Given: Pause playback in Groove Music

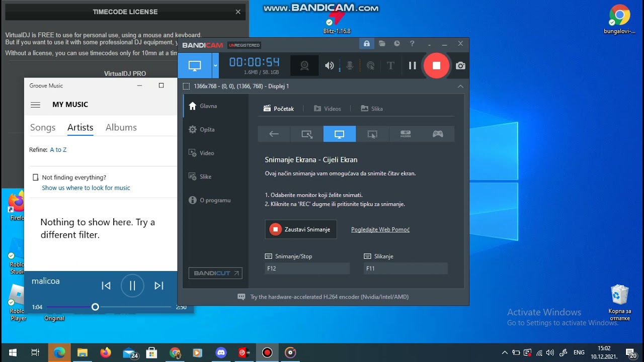Looking at the screenshot, I should tap(132, 286).
